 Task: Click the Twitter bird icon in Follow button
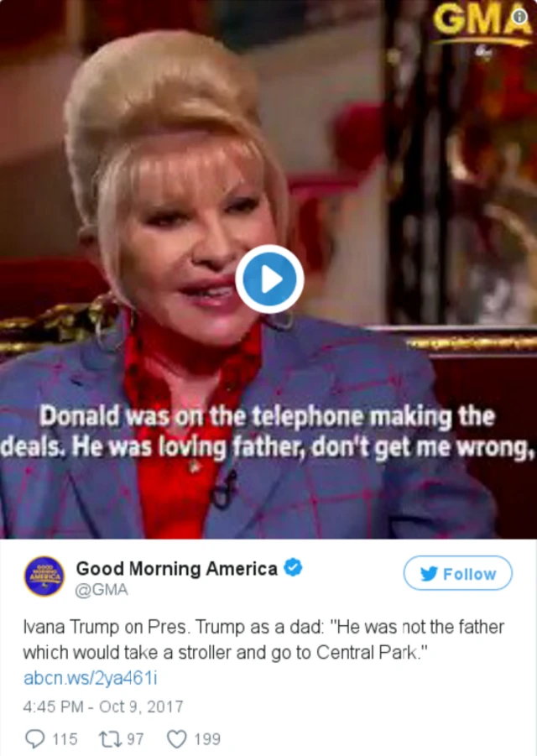point(429,573)
